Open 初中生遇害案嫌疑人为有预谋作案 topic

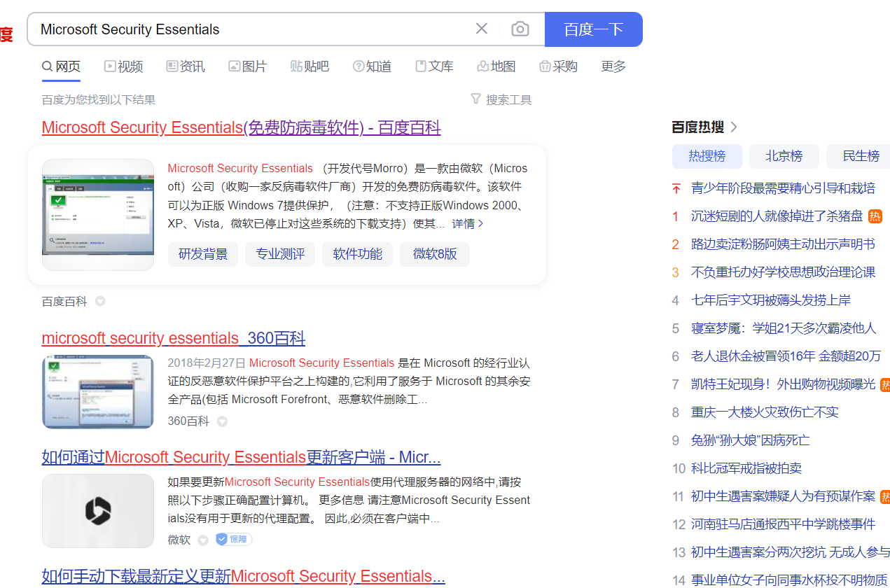(783, 496)
